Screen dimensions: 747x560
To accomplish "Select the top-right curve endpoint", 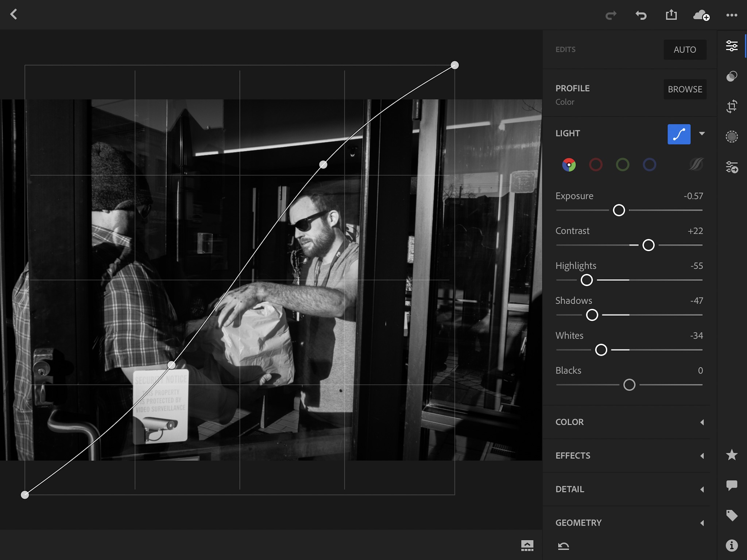I will [454, 65].
